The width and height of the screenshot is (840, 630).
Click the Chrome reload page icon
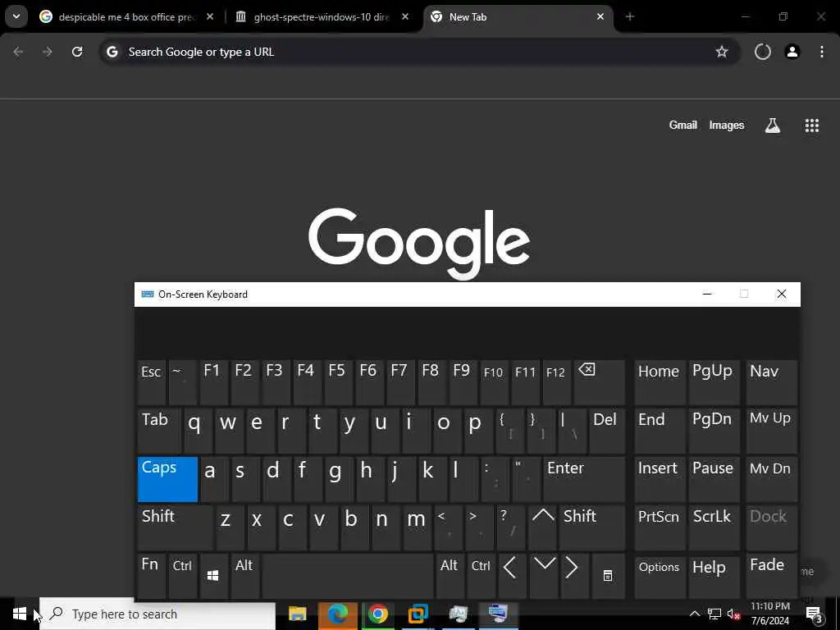click(77, 52)
